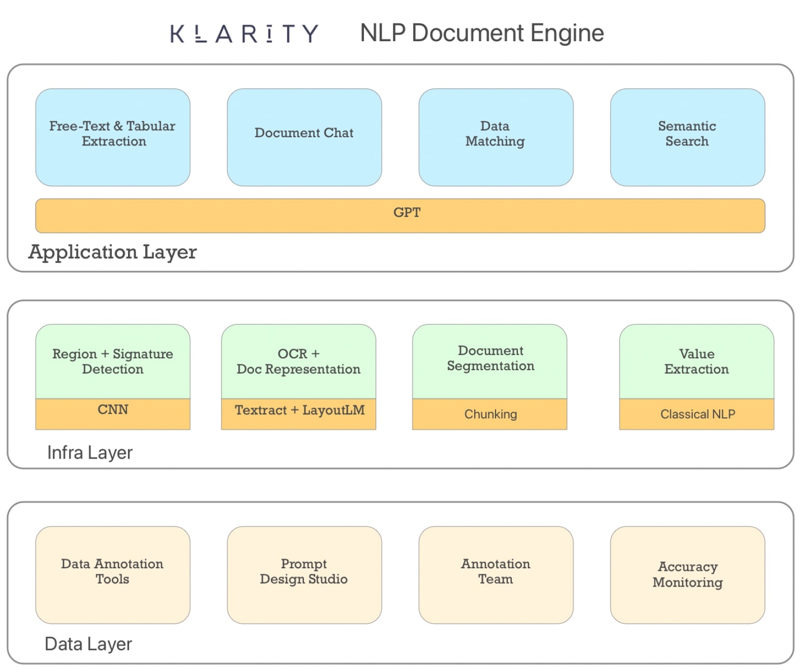This screenshot has width=800, height=672.
Task: Select the Data Annotation Tools box
Action: 113,575
